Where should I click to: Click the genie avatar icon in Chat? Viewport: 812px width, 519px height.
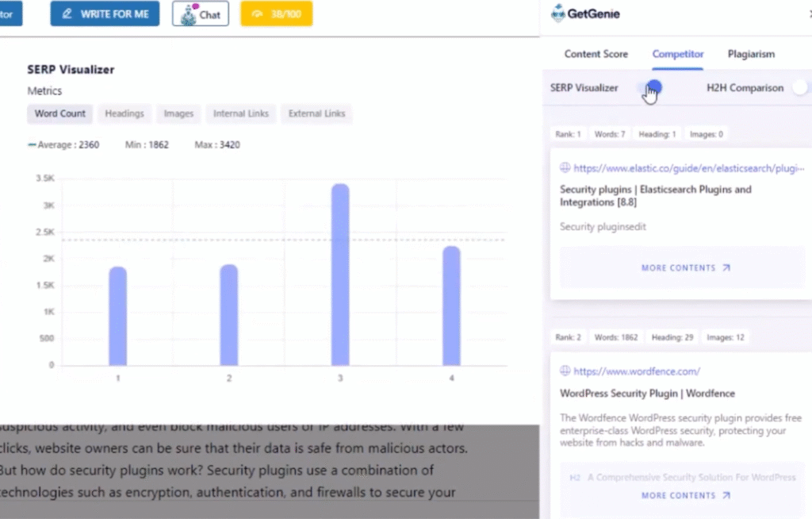click(189, 14)
